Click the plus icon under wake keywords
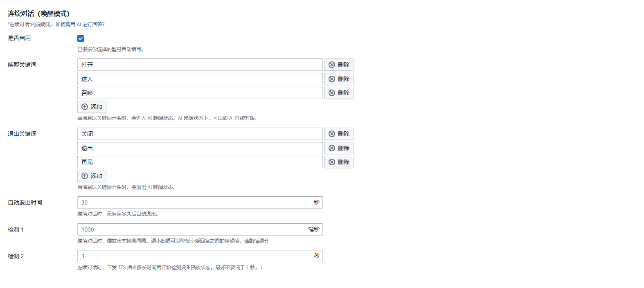 (85, 107)
